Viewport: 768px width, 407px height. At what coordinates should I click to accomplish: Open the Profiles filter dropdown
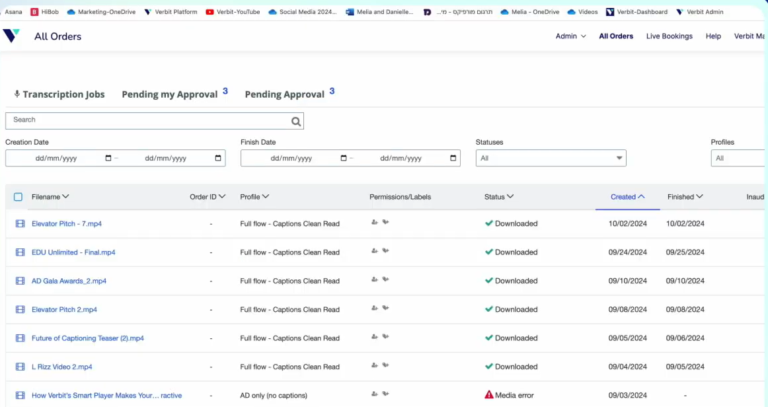738,158
